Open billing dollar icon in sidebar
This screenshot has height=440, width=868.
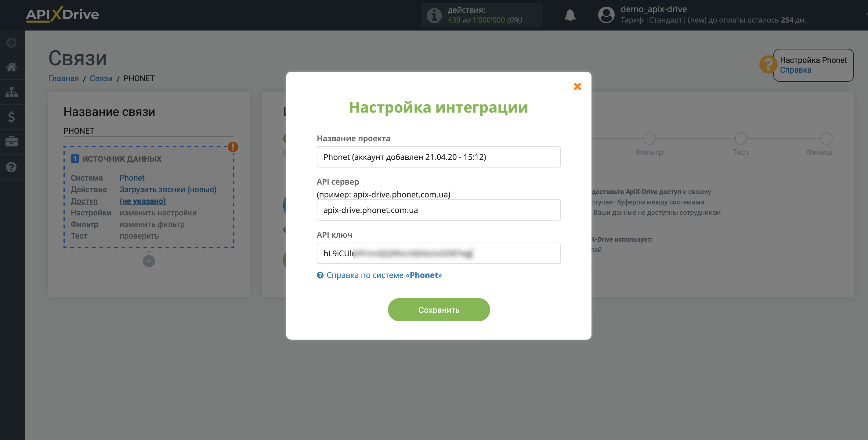pos(12,117)
